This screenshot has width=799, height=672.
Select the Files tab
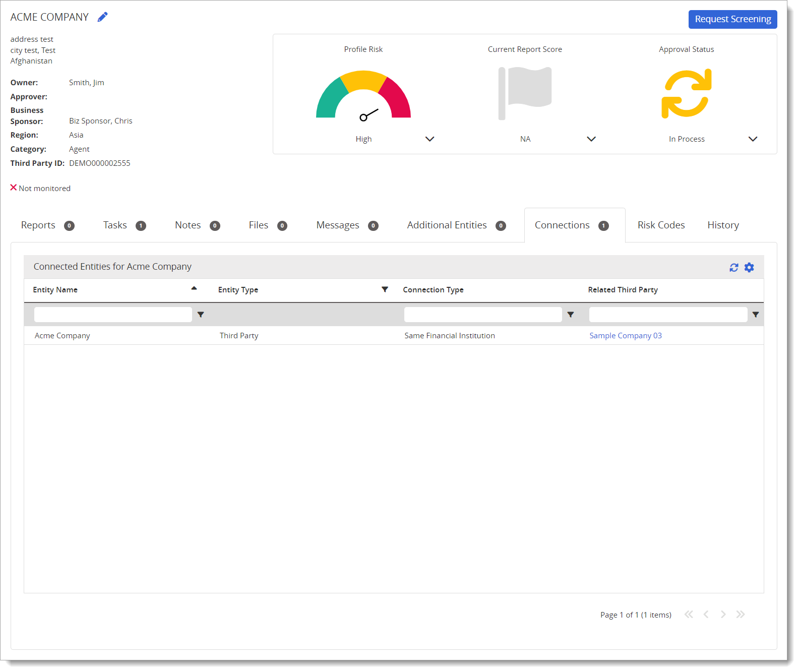pos(268,225)
